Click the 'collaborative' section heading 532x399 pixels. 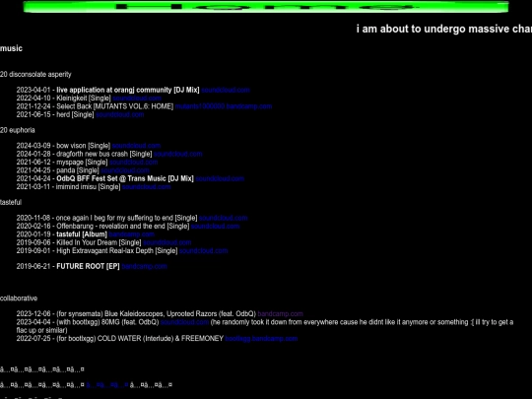[x=19, y=299]
